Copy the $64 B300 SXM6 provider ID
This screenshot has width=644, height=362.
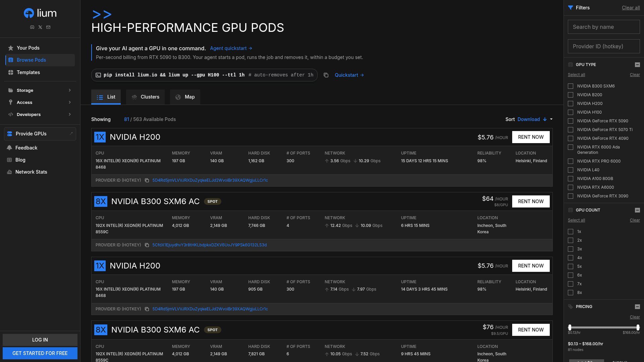[x=147, y=245]
